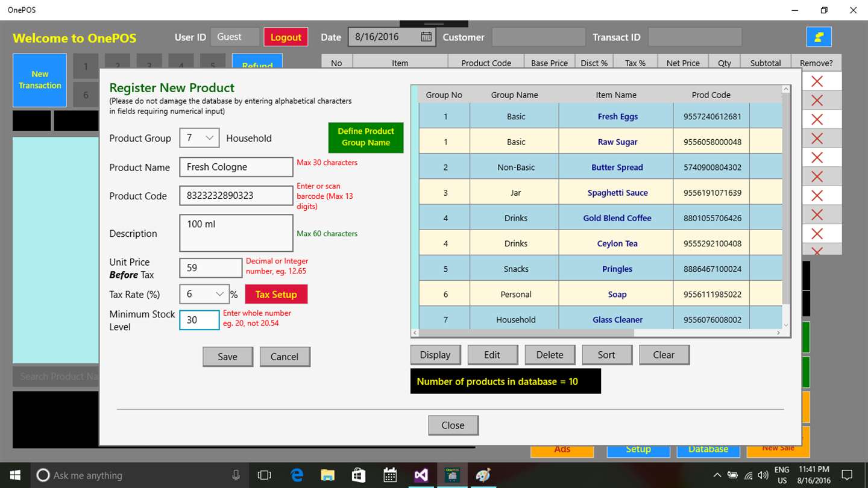Click the Minimum Stock Level field
This screenshot has width=868, height=488.
pyautogui.click(x=200, y=320)
